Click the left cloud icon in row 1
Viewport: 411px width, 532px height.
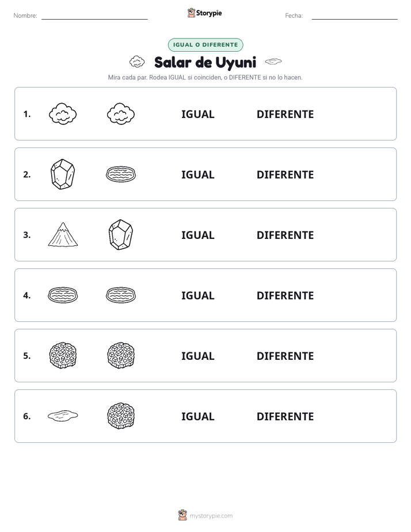coord(63,114)
